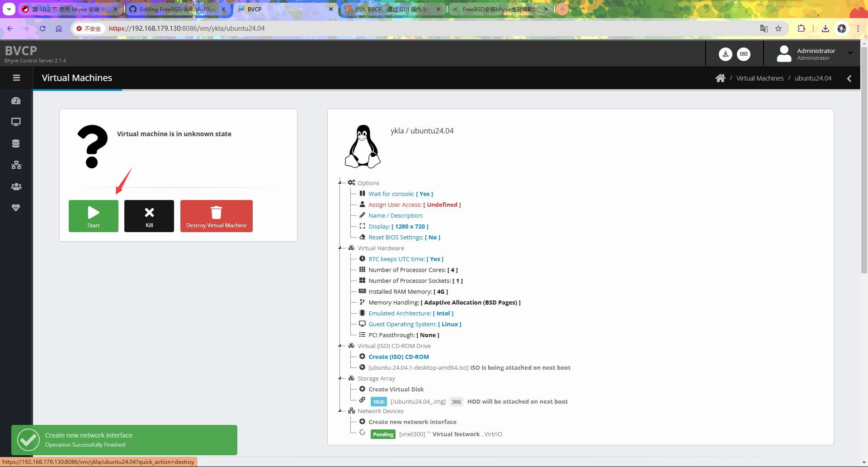Click the 10.0: disk slot badge
Image resolution: width=868 pixels, height=467 pixels.
379,401
